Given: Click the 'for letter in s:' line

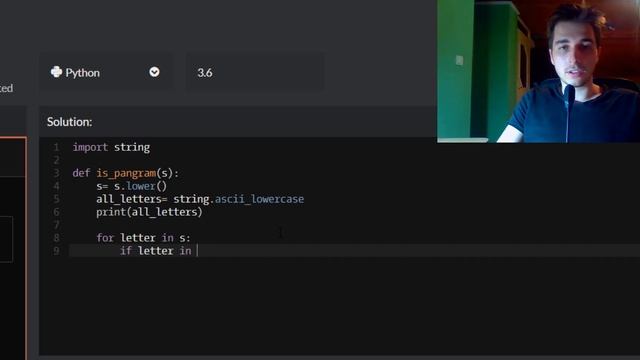Looking at the screenshot, I should click(x=143, y=238).
